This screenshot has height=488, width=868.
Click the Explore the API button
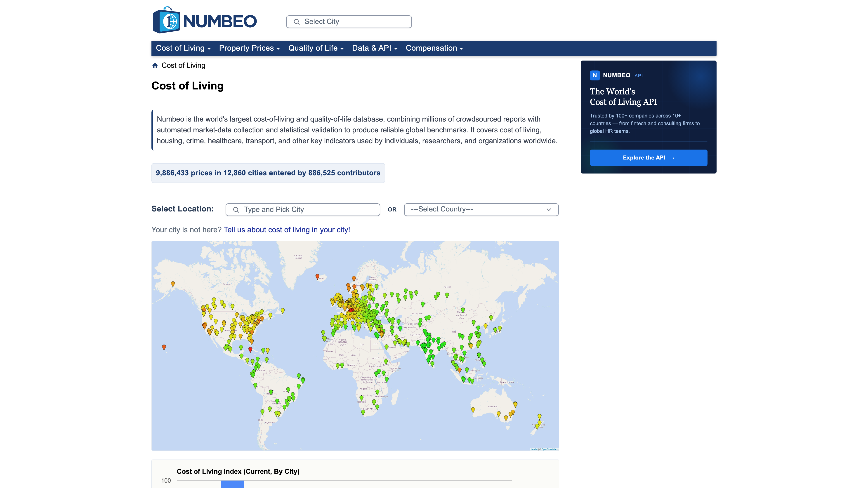(648, 158)
